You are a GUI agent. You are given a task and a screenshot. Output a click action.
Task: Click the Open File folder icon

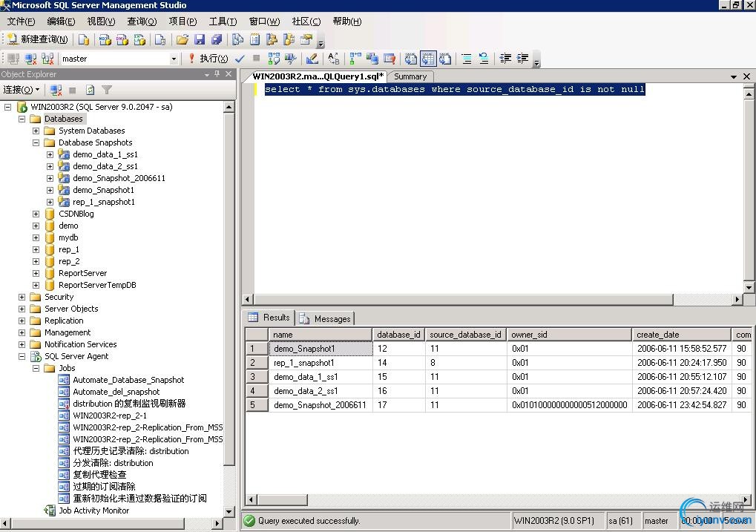tap(183, 39)
